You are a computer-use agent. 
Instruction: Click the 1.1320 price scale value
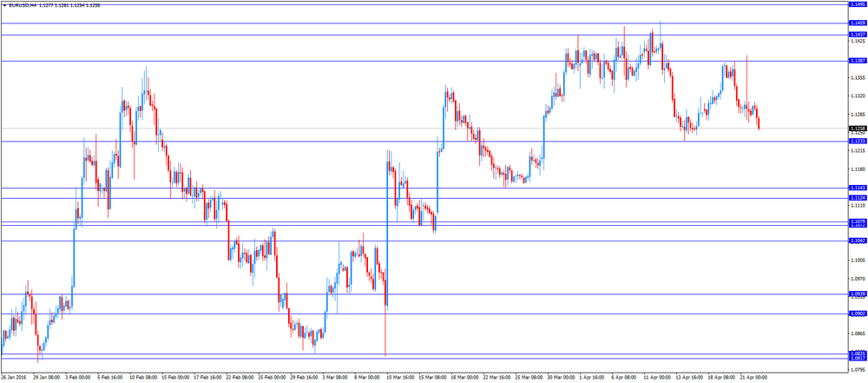(858, 96)
